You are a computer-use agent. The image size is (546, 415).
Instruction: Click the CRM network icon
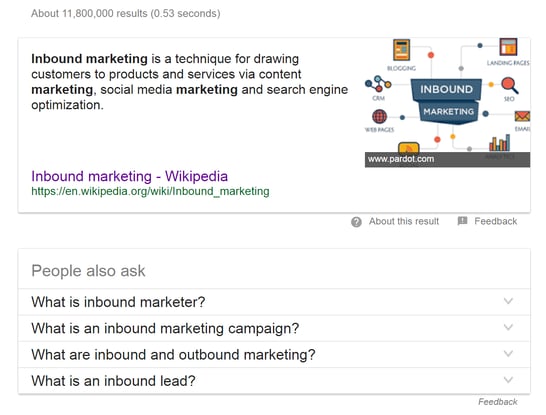point(378,84)
